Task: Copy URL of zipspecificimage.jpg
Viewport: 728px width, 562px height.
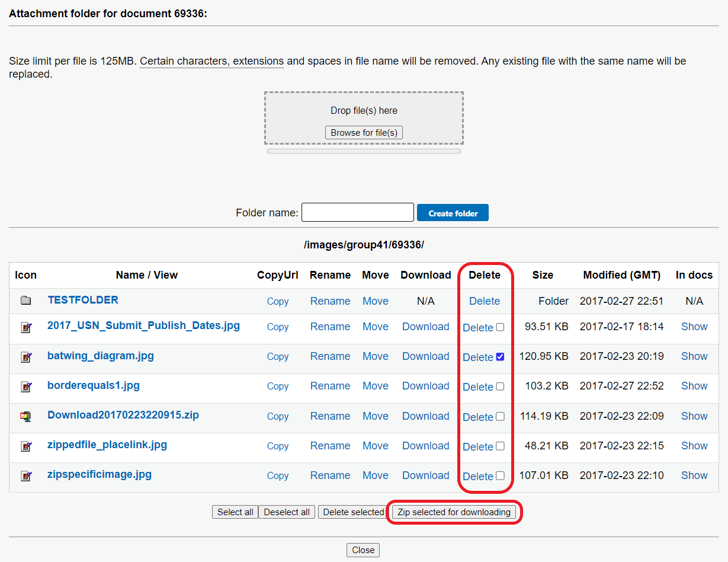Action: click(x=278, y=475)
